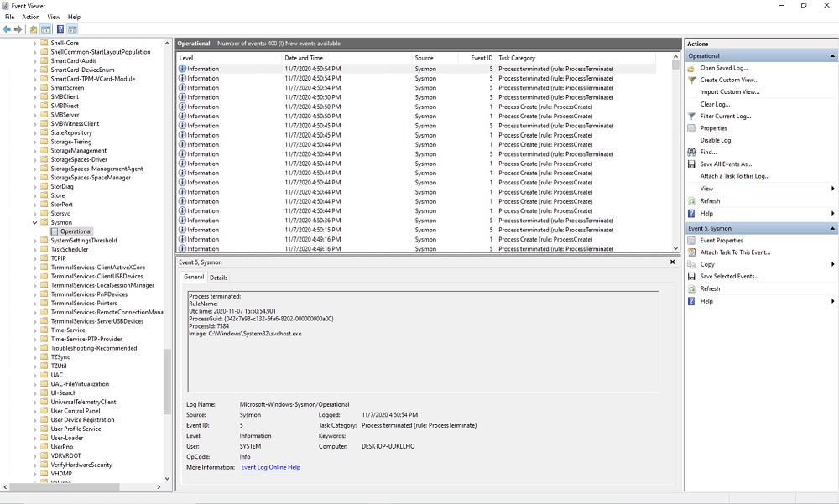Screen dimensions: 839x504
Task: Expand the TaskScheduler tree folder
Action: [x=34, y=249]
